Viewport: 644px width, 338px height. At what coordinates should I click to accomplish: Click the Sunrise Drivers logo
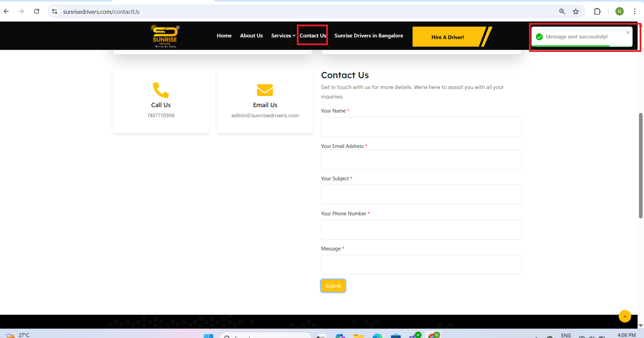(164, 36)
